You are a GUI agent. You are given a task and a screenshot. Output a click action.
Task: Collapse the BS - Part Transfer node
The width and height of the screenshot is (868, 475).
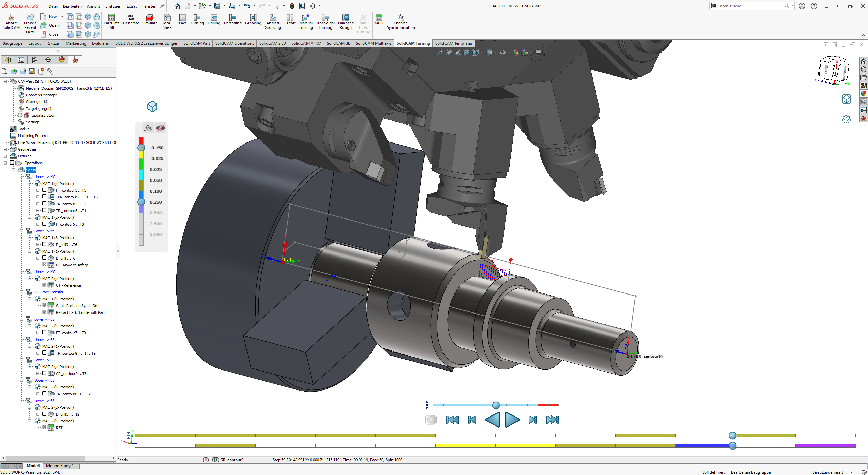tap(22, 292)
